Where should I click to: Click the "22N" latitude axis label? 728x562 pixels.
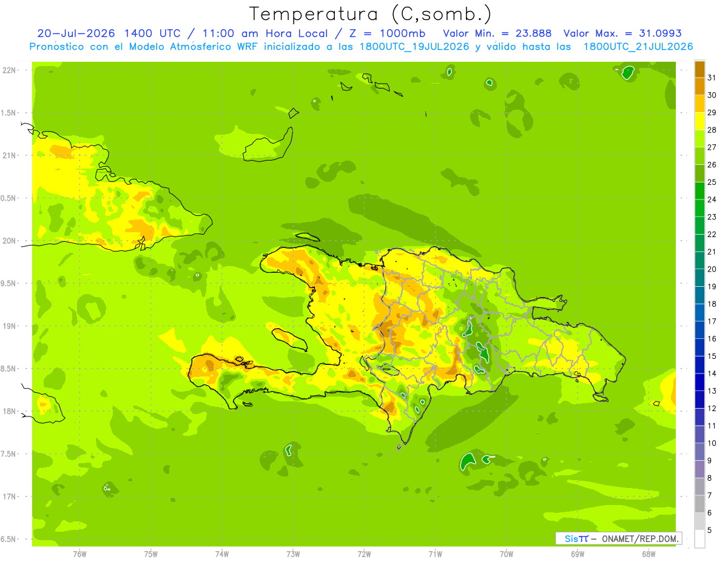pyautogui.click(x=10, y=70)
